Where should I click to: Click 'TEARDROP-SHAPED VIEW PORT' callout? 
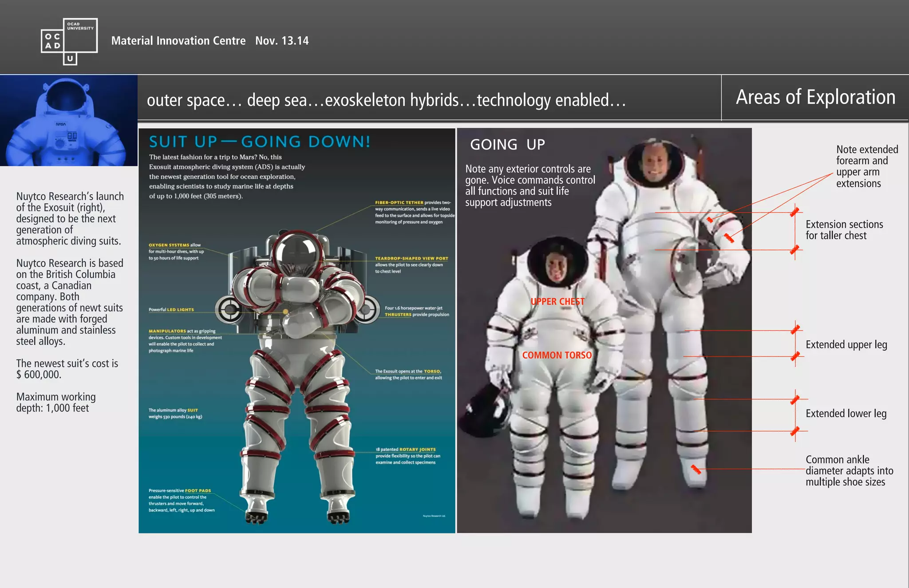click(411, 264)
